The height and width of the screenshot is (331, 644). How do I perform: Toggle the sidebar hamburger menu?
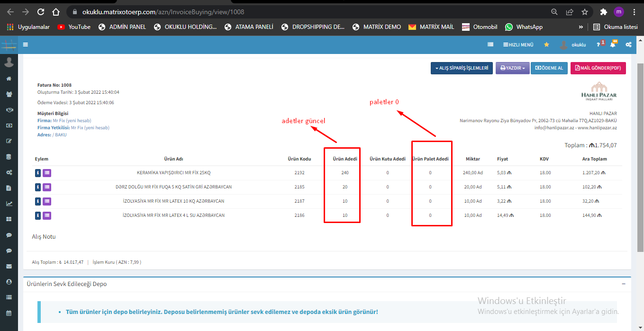click(x=25, y=45)
